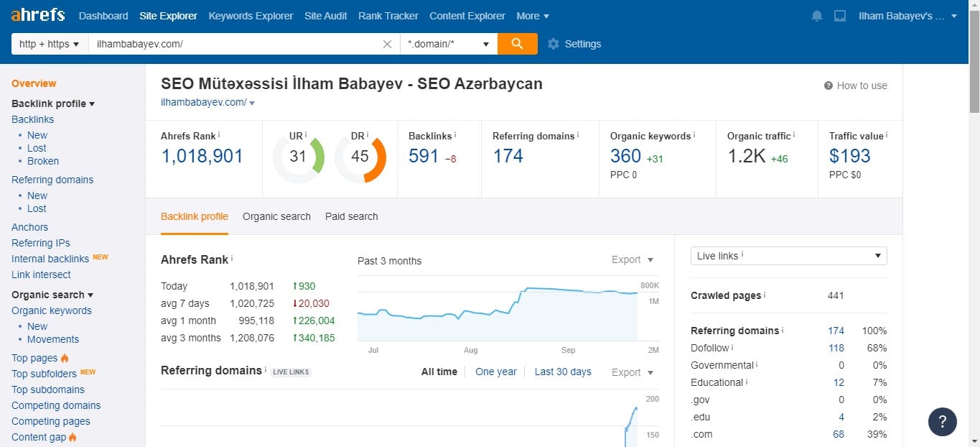Click the Ahrefs logo
The height and width of the screenshot is (447, 980).
(37, 15)
